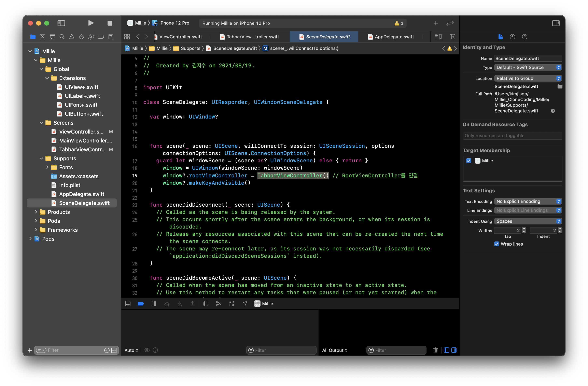Click the Debug View Hierarchy icon
588x386 pixels.
(x=206, y=303)
